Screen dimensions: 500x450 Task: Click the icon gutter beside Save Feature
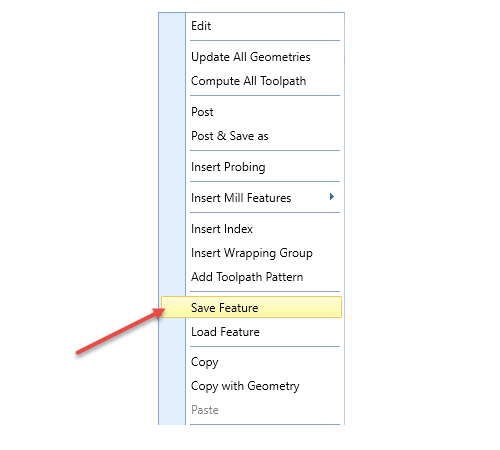point(173,307)
